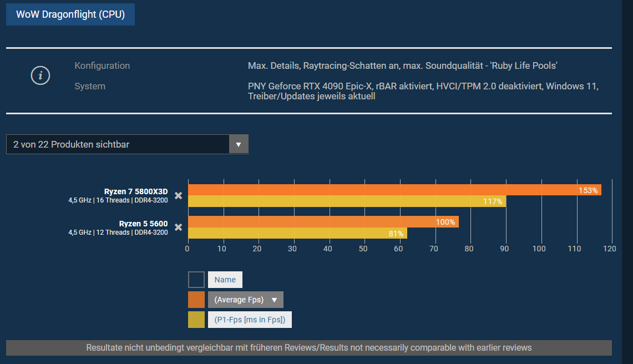Click the Konfiguration label

(x=102, y=65)
